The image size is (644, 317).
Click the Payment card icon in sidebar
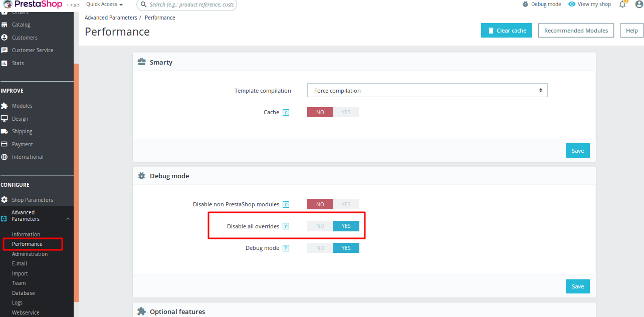5,144
